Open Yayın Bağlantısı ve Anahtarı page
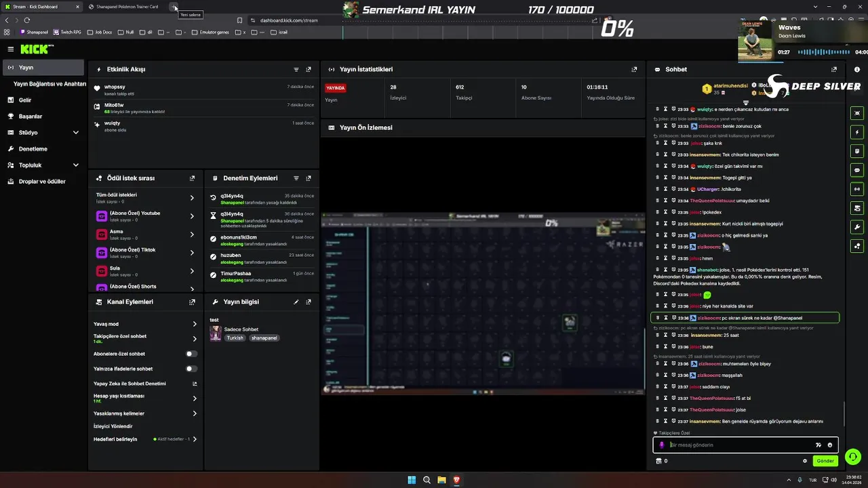The image size is (868, 488). 50,84
